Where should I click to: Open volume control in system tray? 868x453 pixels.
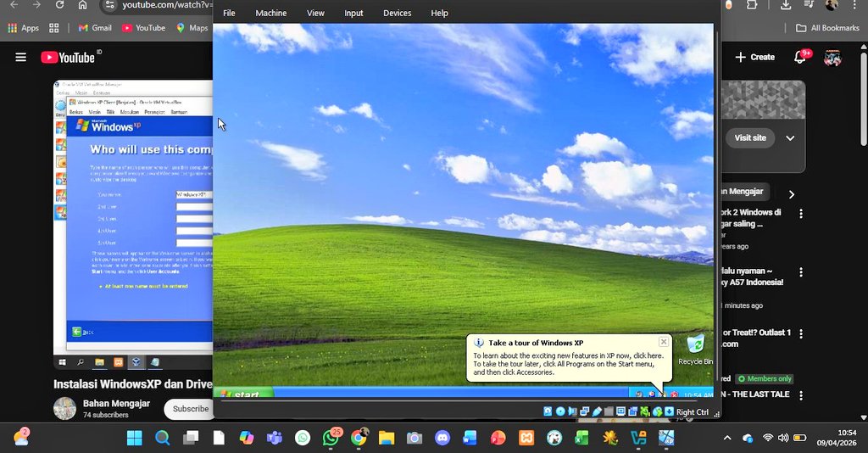782,438
